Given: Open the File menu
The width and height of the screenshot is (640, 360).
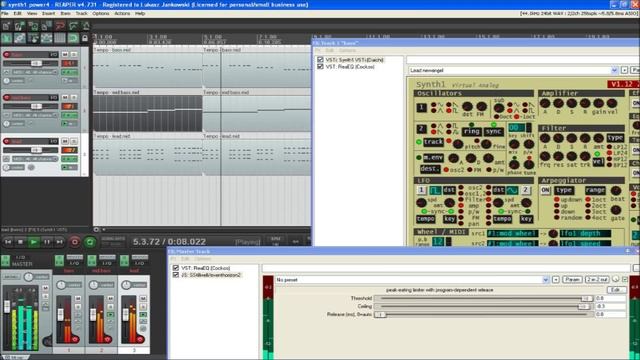Looking at the screenshot, I should point(4,13).
